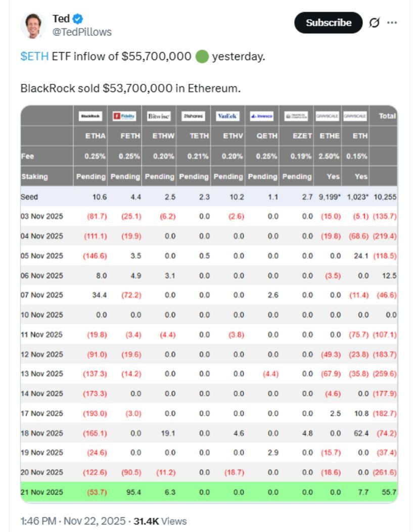The image size is (417, 532).
Task: Open Ted's profile picture
Action: pyautogui.click(x=33, y=25)
